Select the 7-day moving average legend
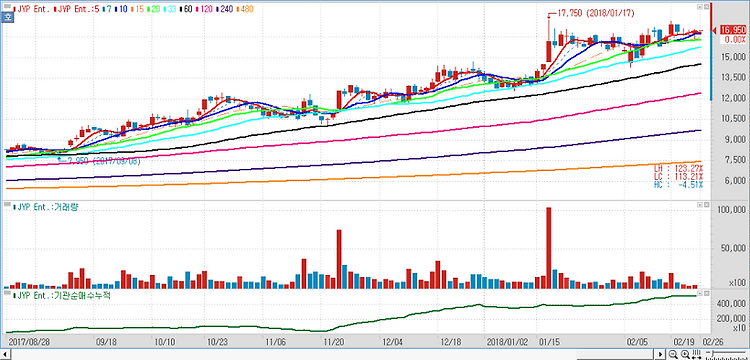This screenshot has width=750, height=360. point(106,9)
